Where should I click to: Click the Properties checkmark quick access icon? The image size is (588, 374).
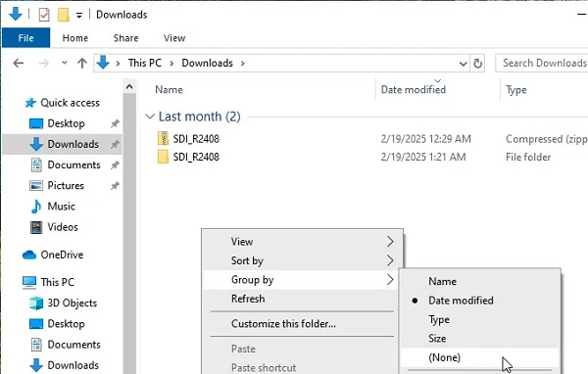click(44, 15)
